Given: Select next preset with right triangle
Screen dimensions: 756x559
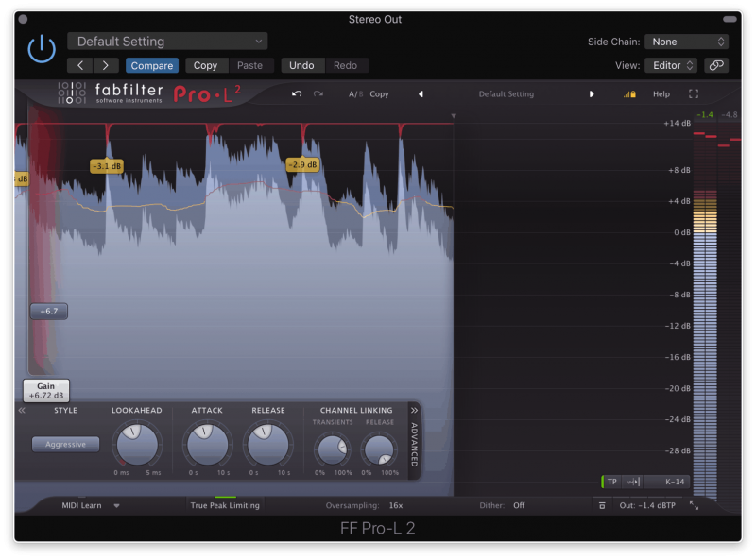Looking at the screenshot, I should [592, 94].
